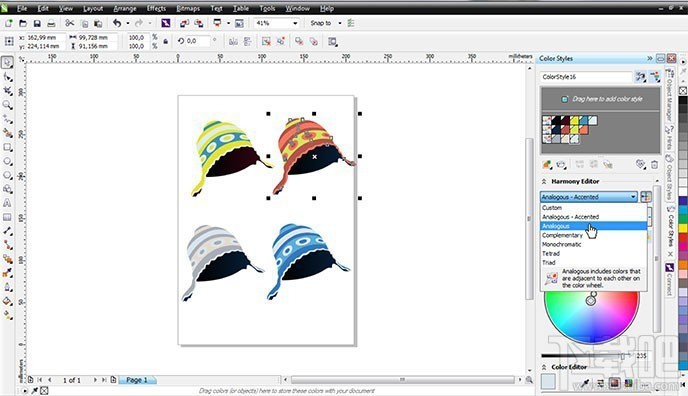Open the undo history dropdown arrow
Image resolution: width=688 pixels, height=396 pixels.
[x=128, y=23]
